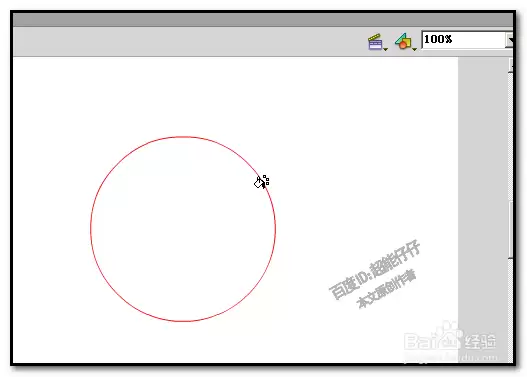Image resolution: width=527 pixels, height=377 pixels.
Task: Click the vertical scrollbar thumb on right edge
Action: [511, 230]
